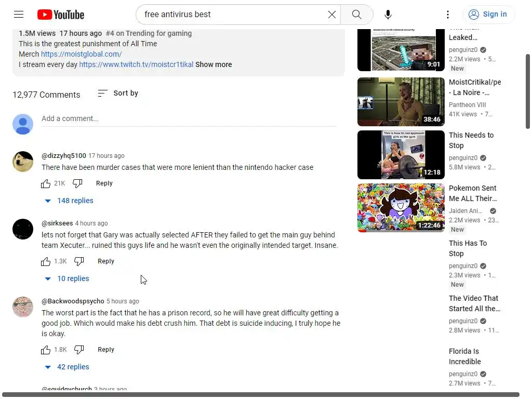The height and width of the screenshot is (399, 532).
Task: Open the 1:22:46 Pokemon thumbnail
Action: [x=401, y=208]
